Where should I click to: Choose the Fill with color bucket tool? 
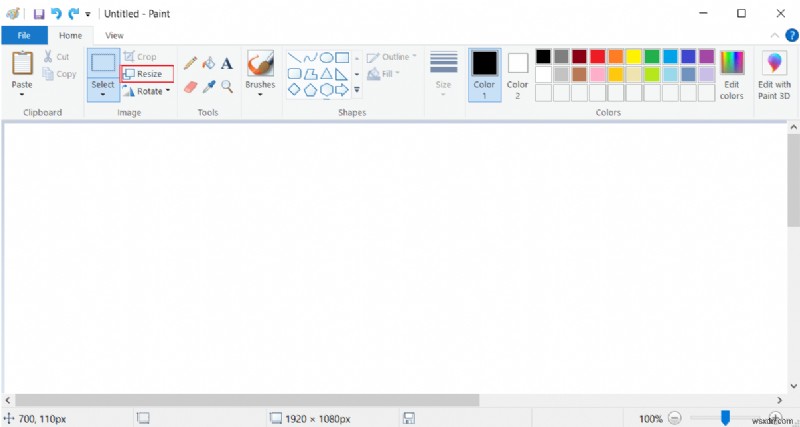point(209,63)
